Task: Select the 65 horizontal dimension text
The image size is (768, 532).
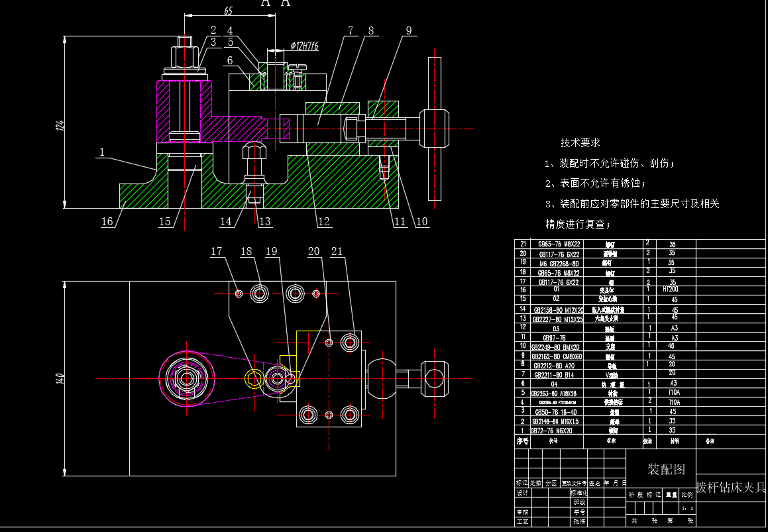Action: tap(228, 11)
